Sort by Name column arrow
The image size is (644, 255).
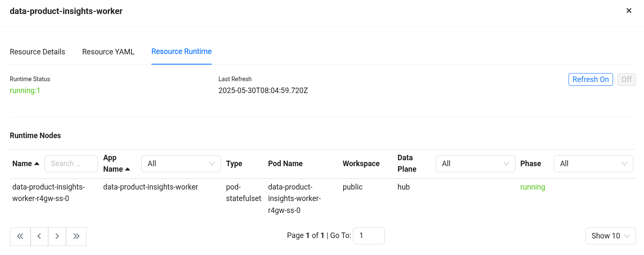pyautogui.click(x=37, y=164)
